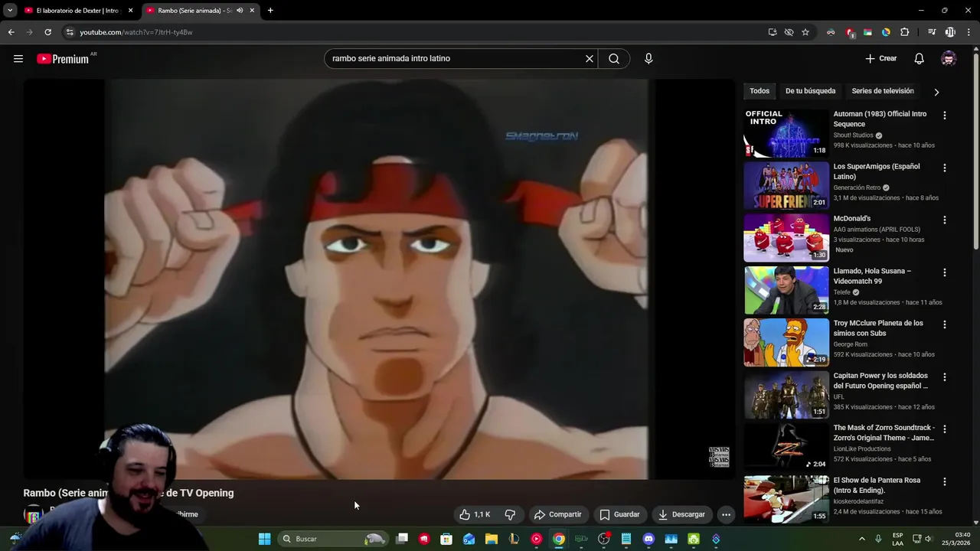Like the Rambo video

[x=475, y=514]
